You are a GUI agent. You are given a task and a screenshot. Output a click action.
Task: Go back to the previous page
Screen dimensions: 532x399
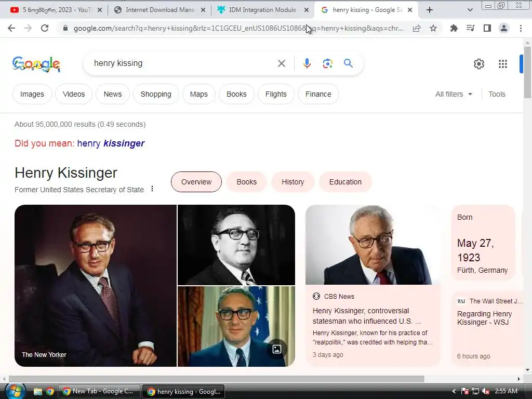pyautogui.click(x=11, y=28)
